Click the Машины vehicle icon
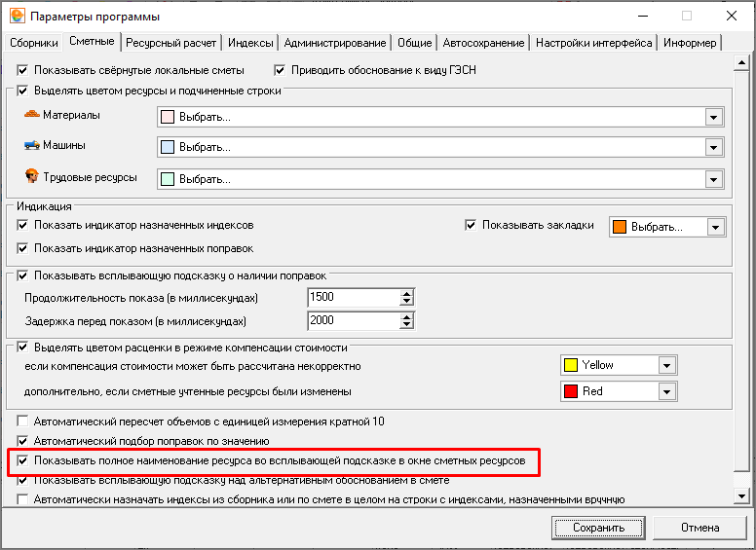Screen dimensions: 756x550 (x=32, y=145)
